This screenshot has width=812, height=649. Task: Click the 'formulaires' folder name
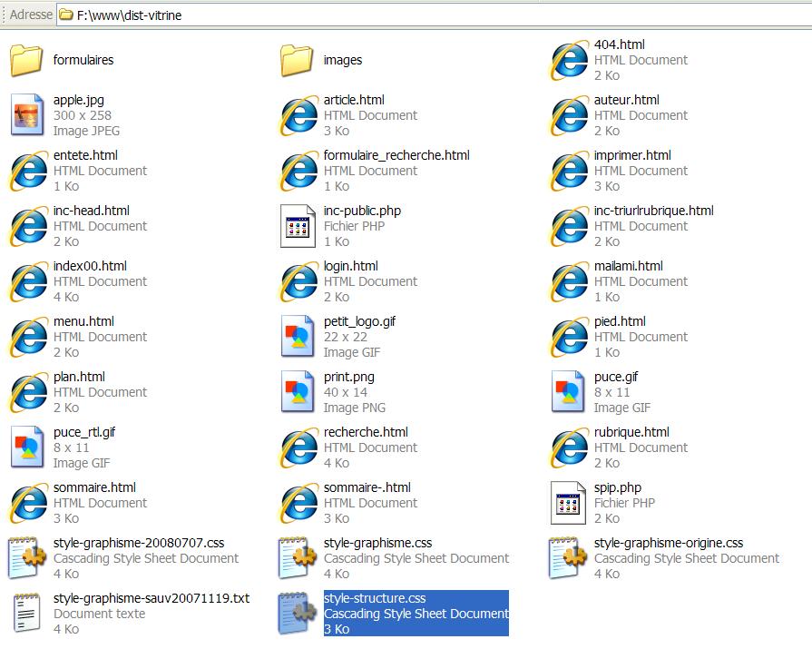83,60
